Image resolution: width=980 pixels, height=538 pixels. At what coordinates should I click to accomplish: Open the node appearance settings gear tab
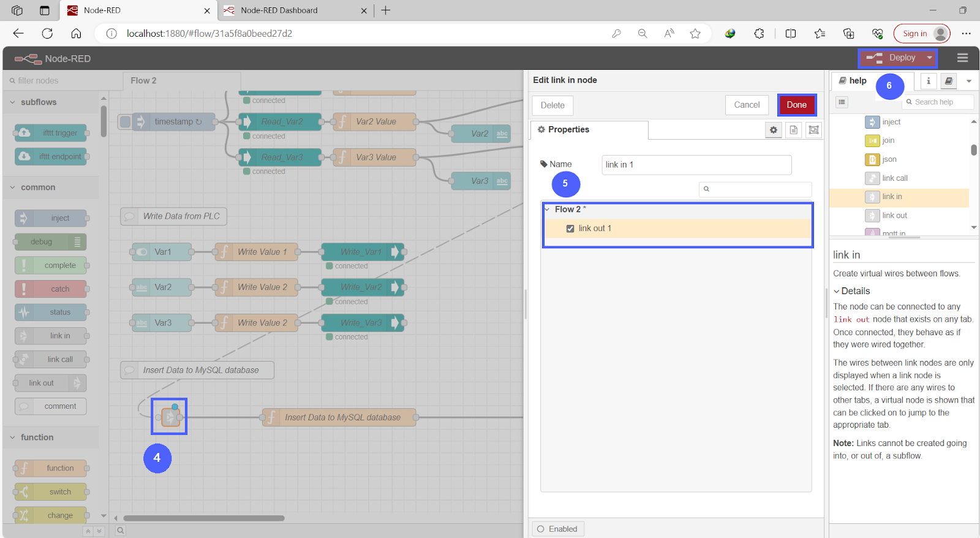click(x=774, y=130)
